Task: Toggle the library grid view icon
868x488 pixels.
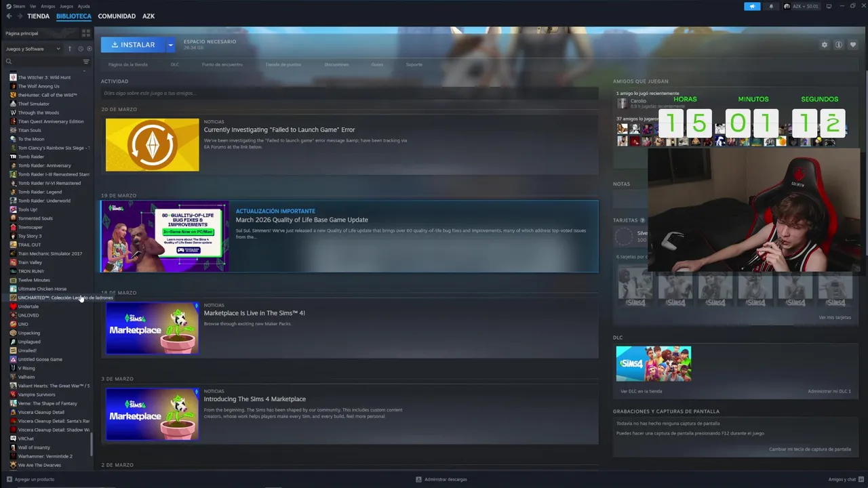Action: (x=86, y=33)
